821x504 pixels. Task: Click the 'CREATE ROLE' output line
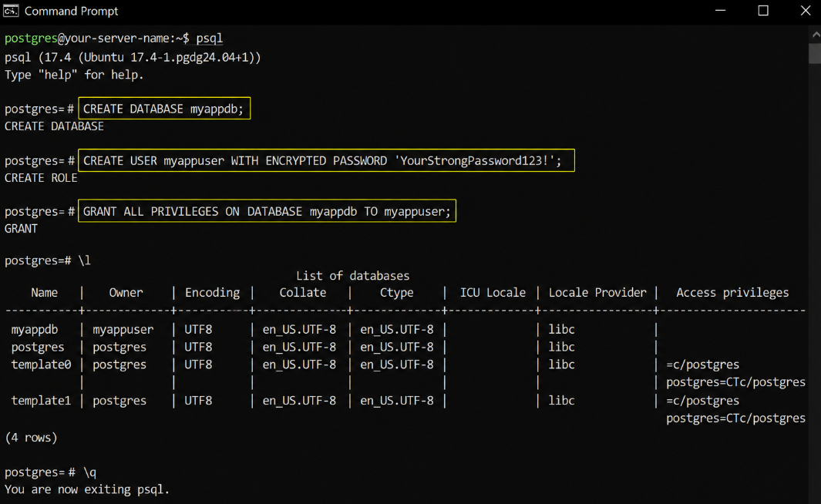coord(41,178)
